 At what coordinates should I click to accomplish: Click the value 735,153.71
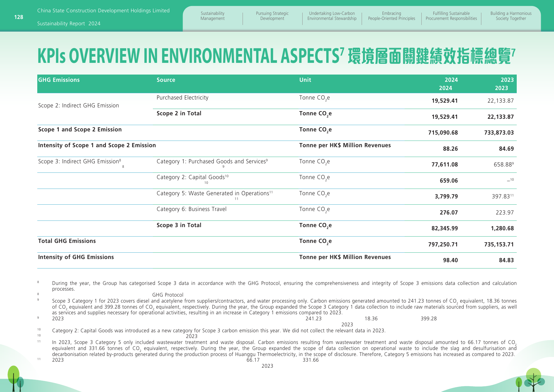pos(499,244)
